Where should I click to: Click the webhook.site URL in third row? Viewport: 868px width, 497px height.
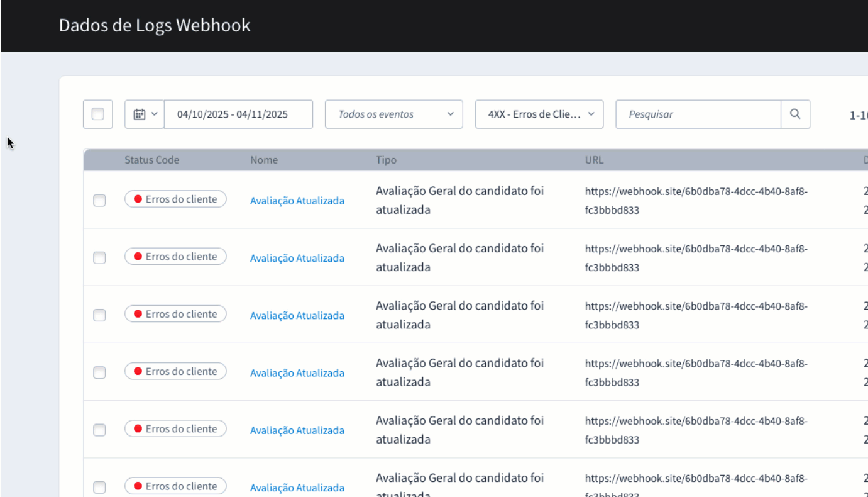point(696,315)
